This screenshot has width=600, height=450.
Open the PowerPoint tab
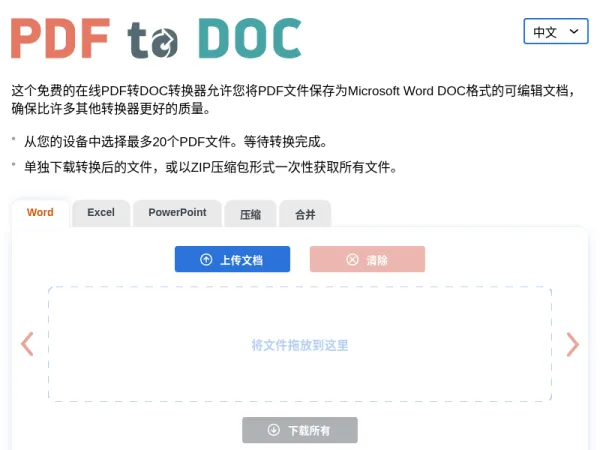coord(178,213)
